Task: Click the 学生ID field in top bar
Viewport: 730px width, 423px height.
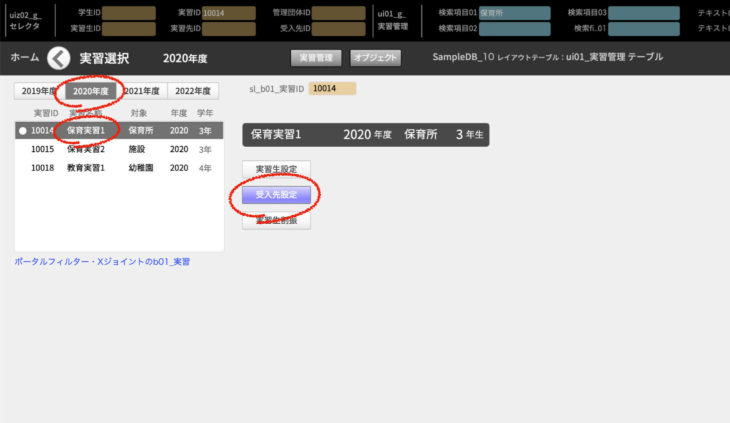Action: 129,13
